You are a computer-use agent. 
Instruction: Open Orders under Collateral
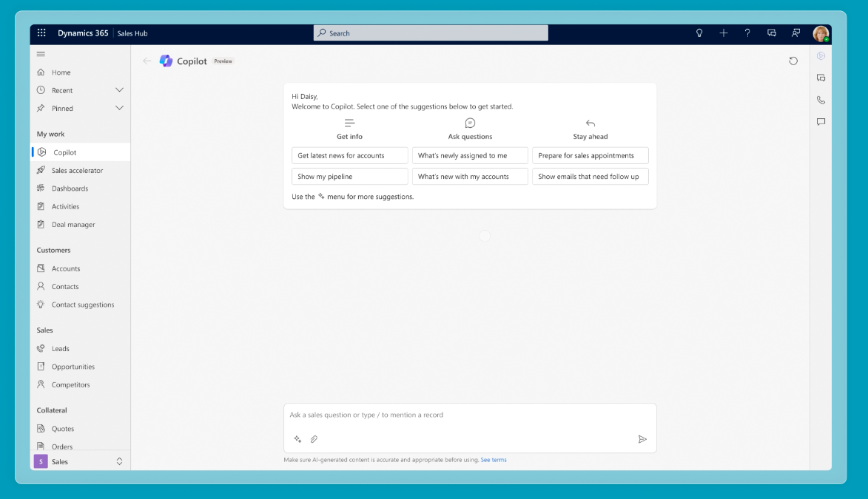(81, 446)
